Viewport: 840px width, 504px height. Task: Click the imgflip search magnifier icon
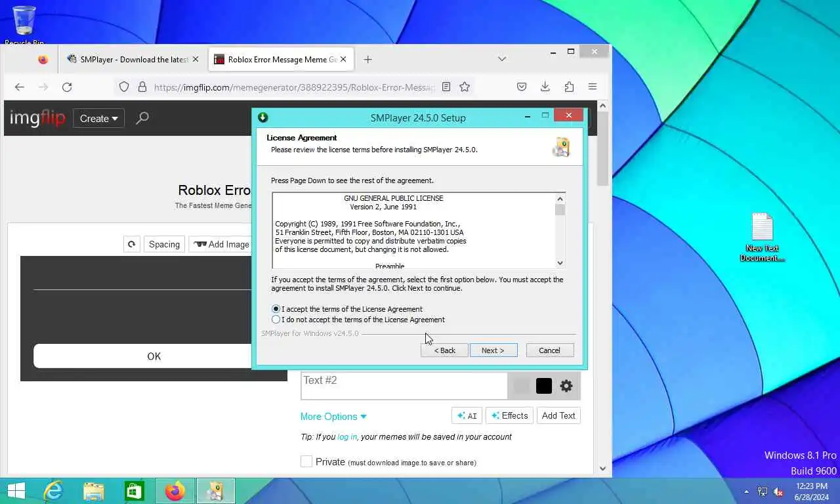[x=142, y=118]
